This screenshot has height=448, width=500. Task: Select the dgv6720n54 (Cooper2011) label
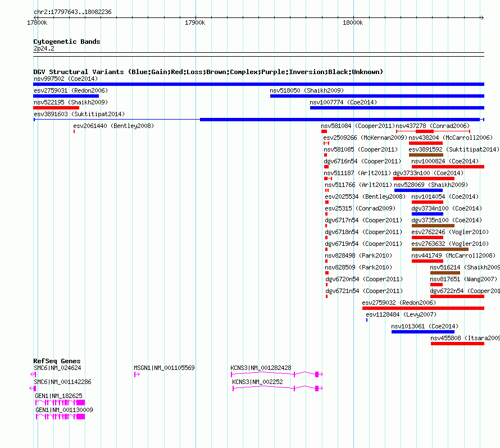point(364,279)
